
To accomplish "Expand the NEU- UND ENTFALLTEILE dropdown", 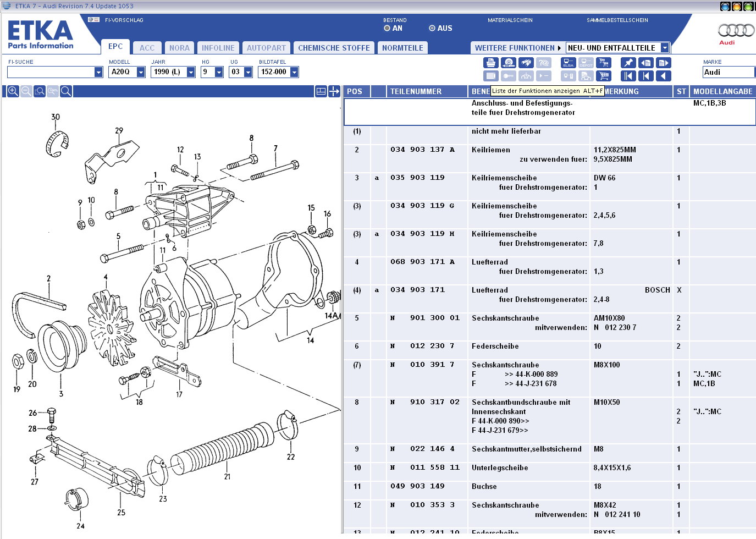I will point(664,48).
